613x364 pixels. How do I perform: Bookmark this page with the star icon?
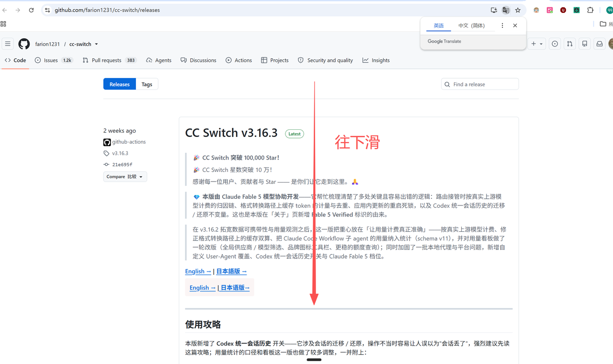pyautogui.click(x=518, y=10)
